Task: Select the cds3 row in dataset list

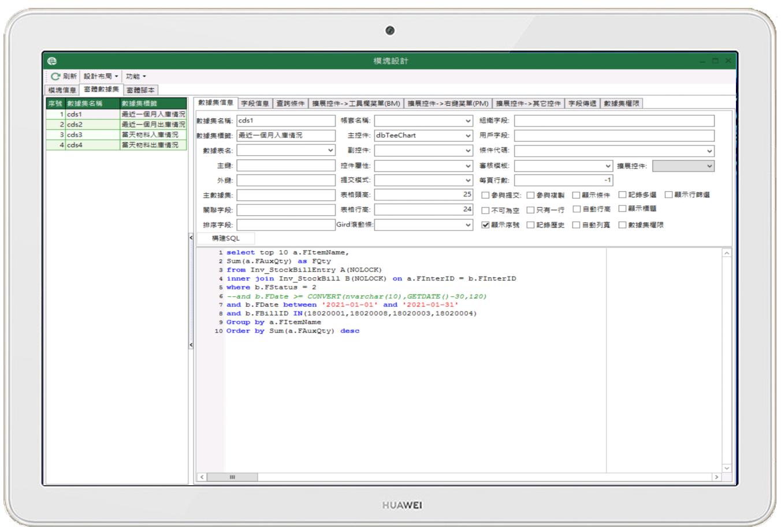Action: 116,135
